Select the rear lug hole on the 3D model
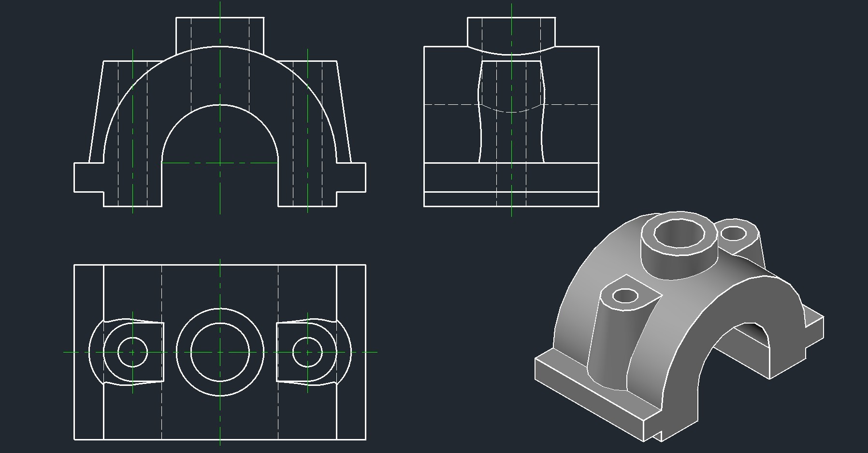This screenshot has height=453, width=868. point(733,234)
